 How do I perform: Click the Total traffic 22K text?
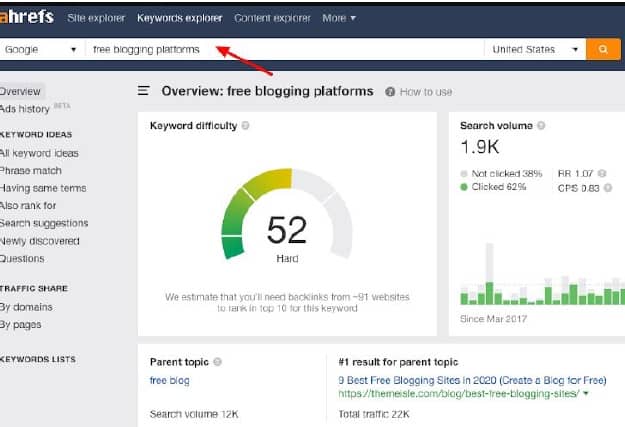pos(374,414)
